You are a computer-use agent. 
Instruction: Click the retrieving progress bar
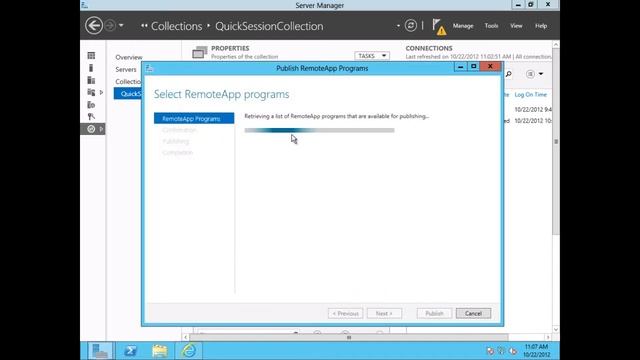tap(319, 130)
